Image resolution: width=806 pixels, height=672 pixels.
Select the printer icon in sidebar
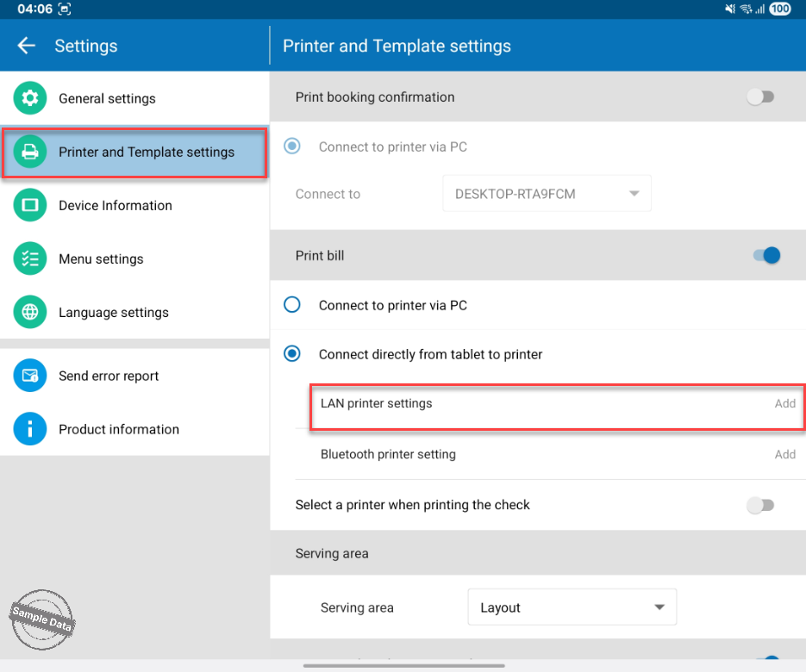point(30,152)
